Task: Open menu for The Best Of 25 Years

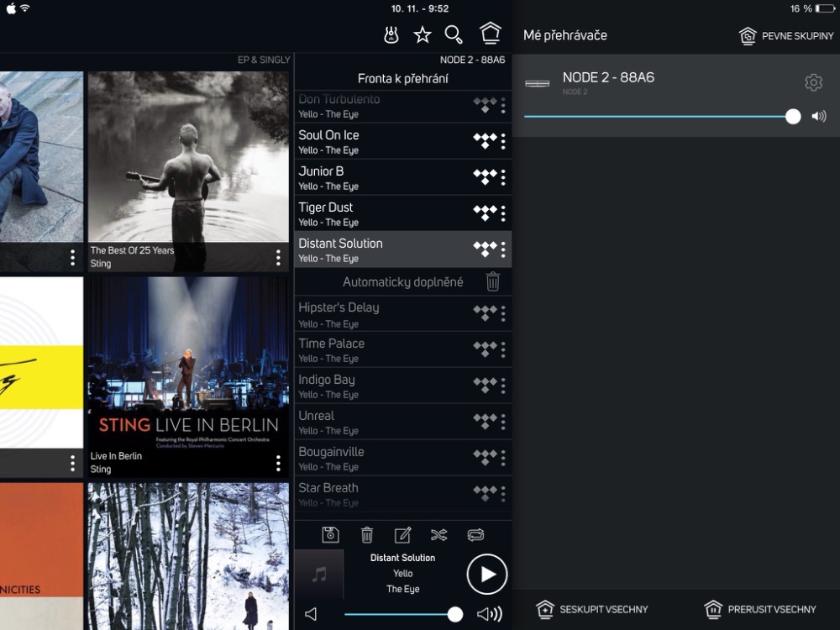Action: click(x=278, y=258)
